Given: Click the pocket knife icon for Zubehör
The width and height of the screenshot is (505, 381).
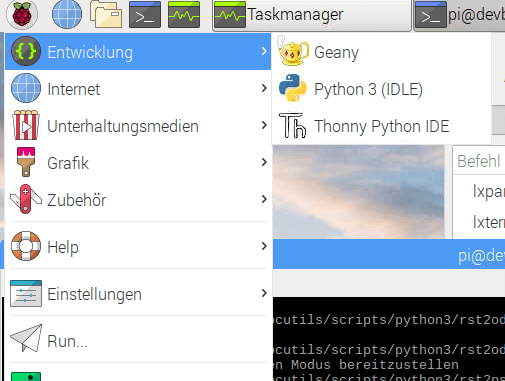Looking at the screenshot, I should click(26, 199).
